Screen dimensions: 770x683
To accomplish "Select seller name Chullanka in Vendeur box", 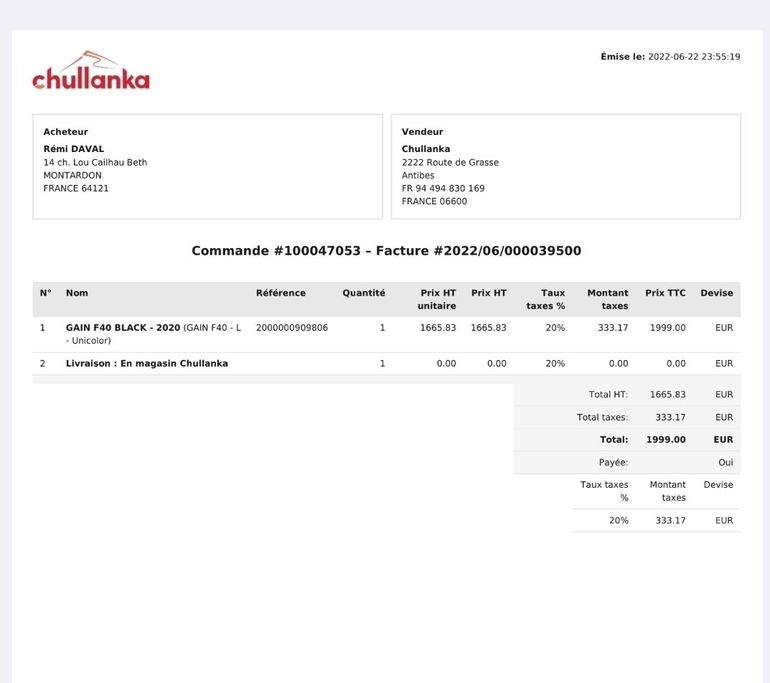I will [426, 149].
